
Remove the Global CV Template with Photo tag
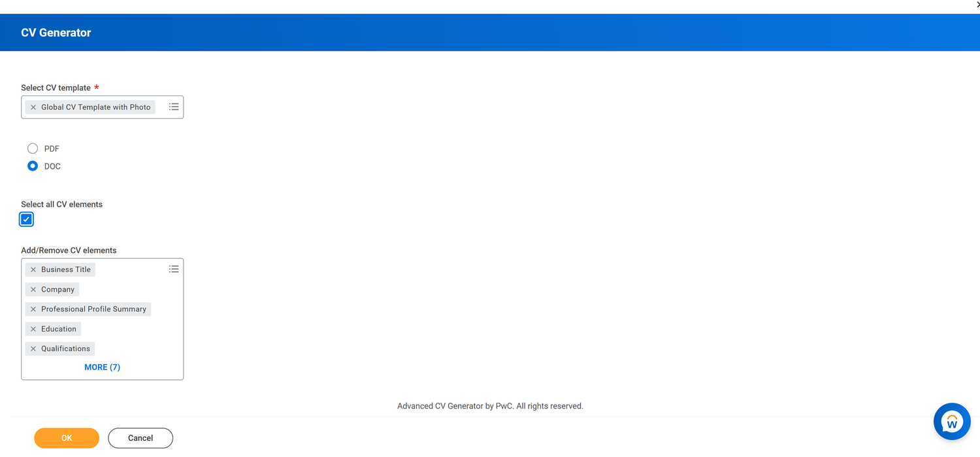pyautogui.click(x=33, y=107)
